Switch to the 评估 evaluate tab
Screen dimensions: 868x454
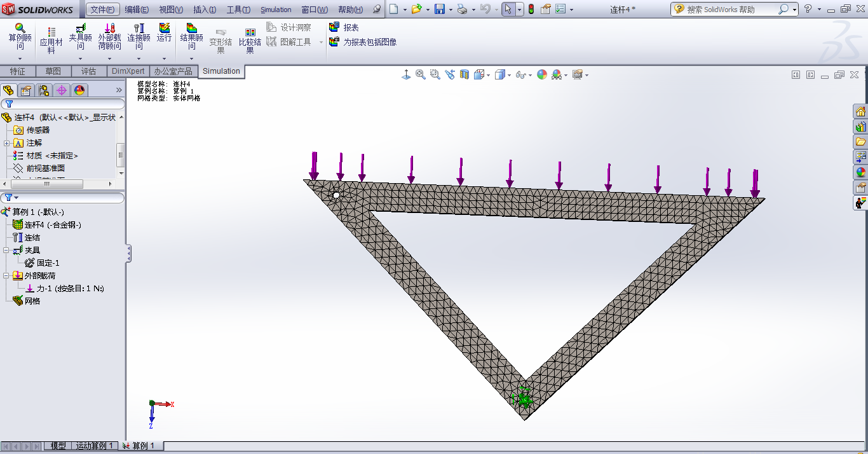pyautogui.click(x=88, y=71)
